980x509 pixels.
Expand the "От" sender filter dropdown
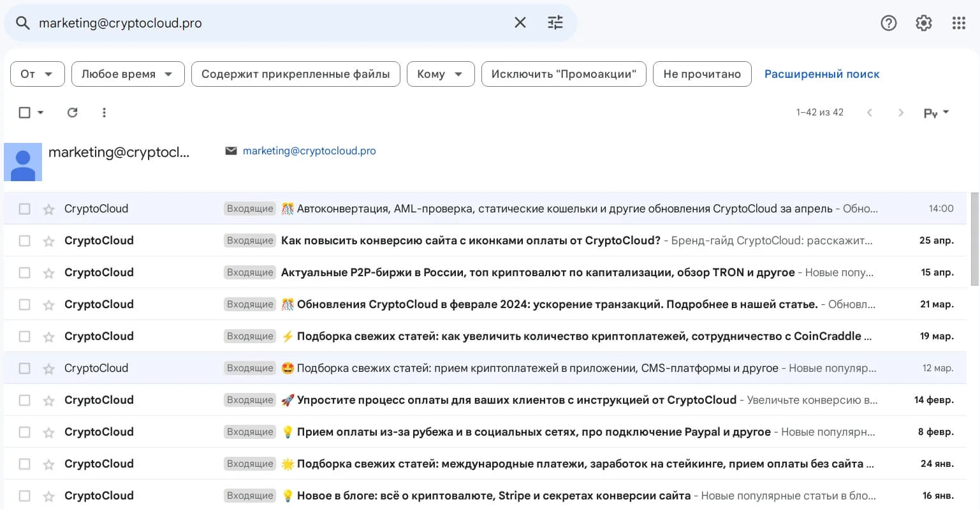tap(37, 74)
